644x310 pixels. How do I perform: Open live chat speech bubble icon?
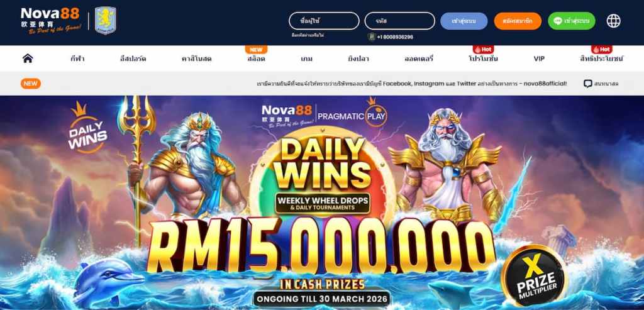pos(588,84)
